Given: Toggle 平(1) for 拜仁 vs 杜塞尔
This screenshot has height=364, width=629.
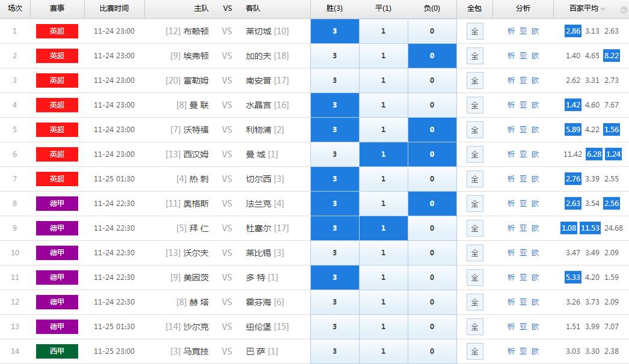Looking at the screenshot, I should [x=384, y=228].
